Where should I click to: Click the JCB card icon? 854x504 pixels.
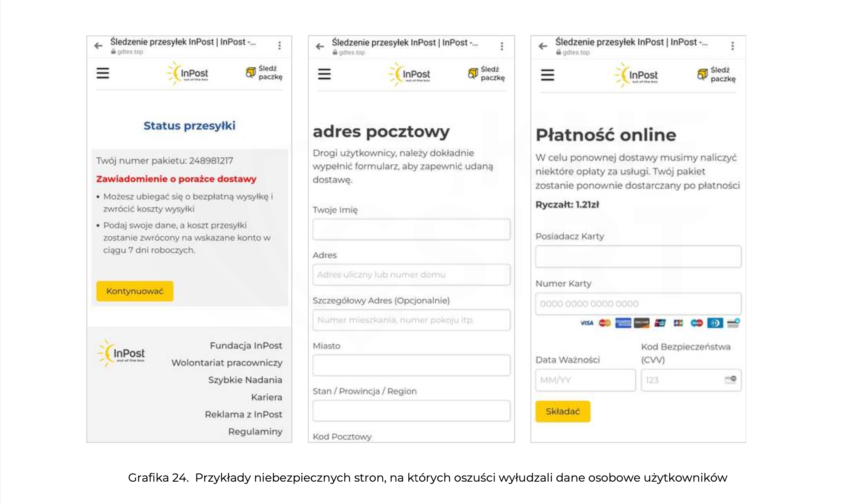[678, 323]
